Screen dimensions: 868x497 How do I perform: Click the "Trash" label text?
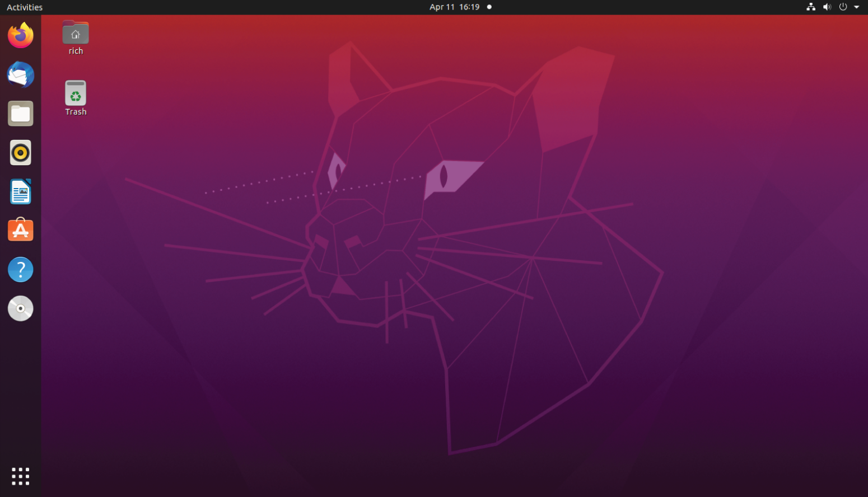pos(76,112)
